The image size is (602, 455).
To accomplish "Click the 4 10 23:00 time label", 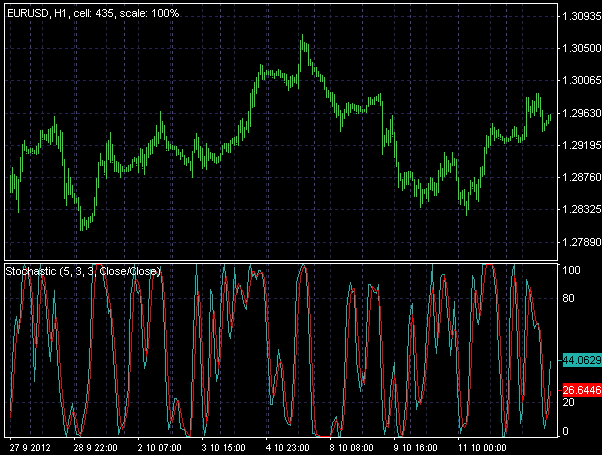I will [x=288, y=448].
